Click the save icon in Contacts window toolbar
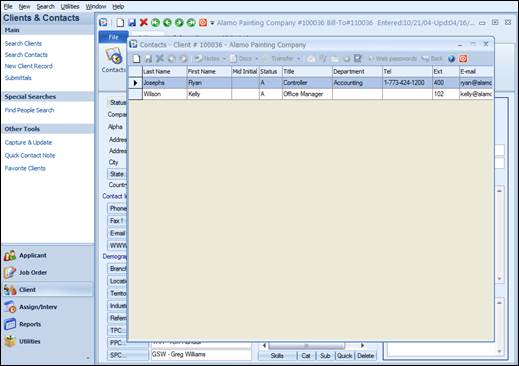 148,59
